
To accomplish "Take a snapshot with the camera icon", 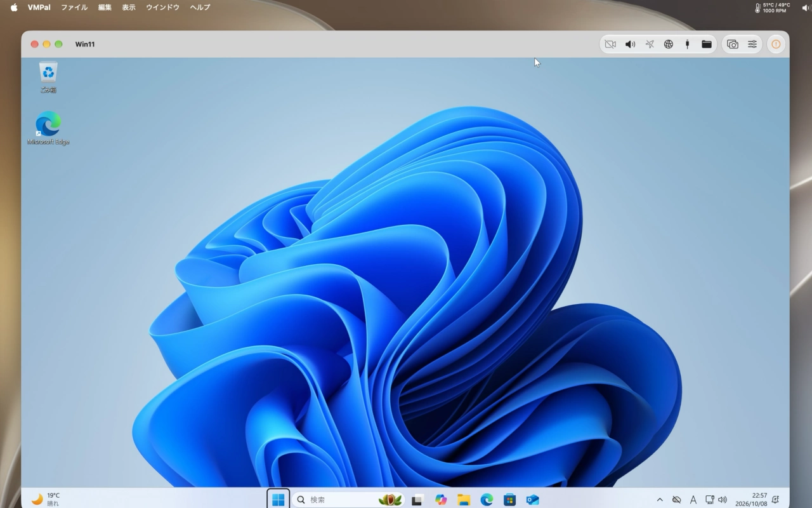I will pos(733,44).
